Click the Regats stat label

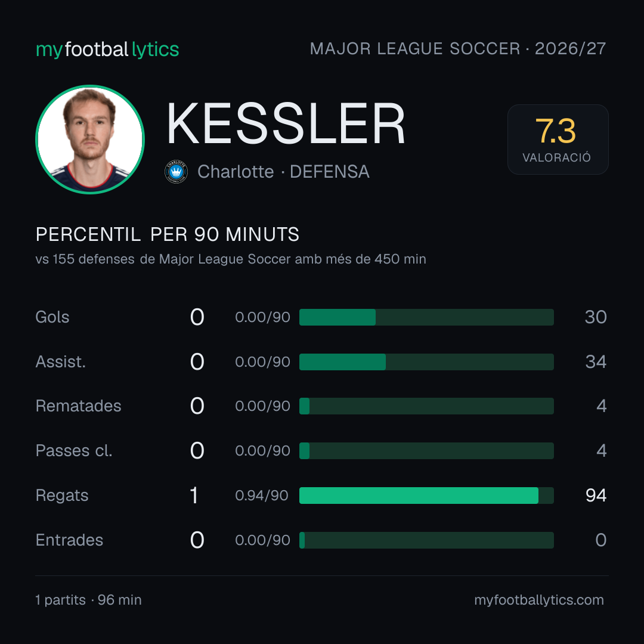(x=62, y=496)
